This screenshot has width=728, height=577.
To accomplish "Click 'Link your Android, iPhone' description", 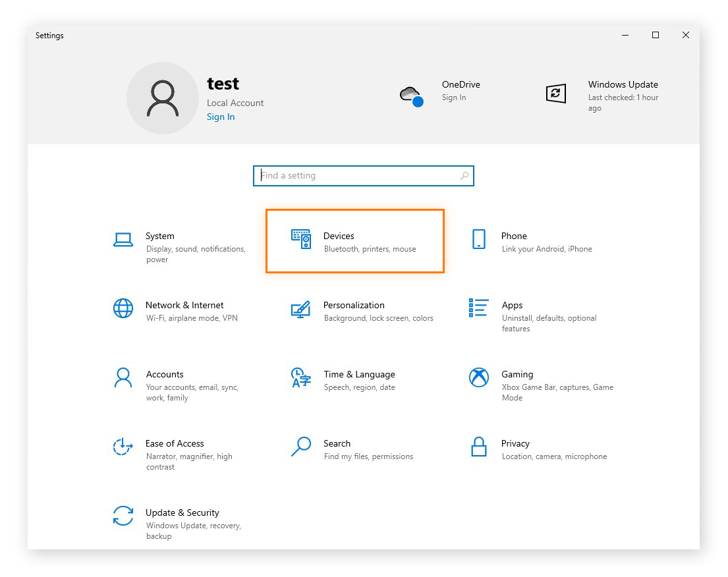I will click(546, 249).
